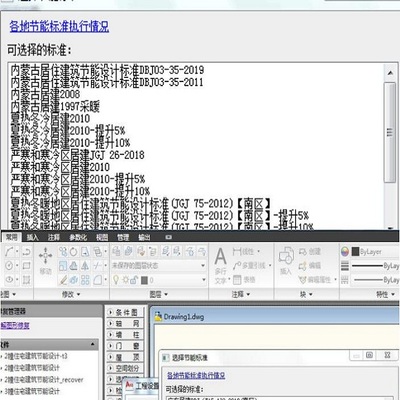Click the multiline text (多行文字) A icon

click(x=220, y=256)
